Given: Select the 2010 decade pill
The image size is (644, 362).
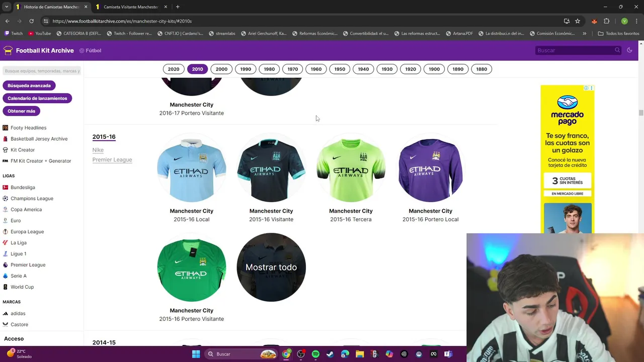Looking at the screenshot, I should click(x=197, y=69).
